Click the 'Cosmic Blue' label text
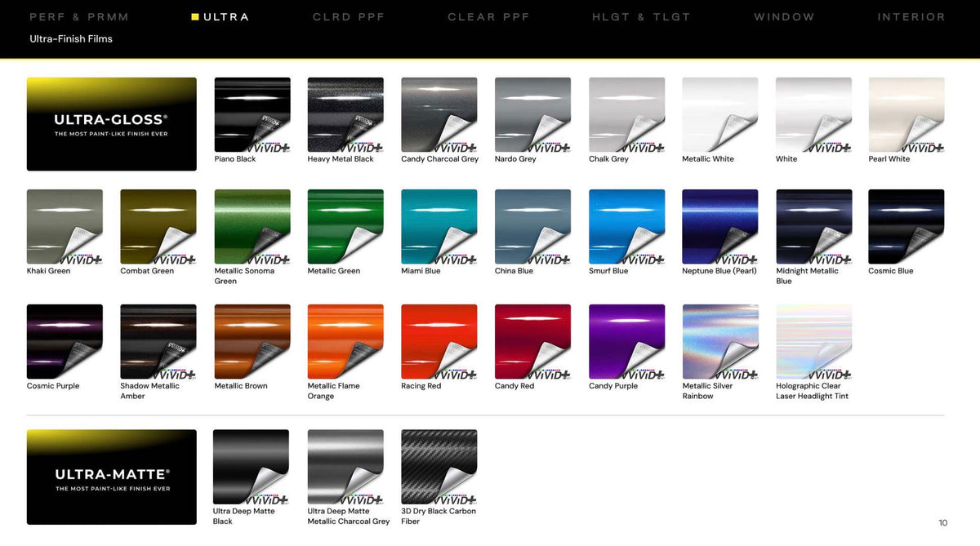The width and height of the screenshot is (980, 546). pyautogui.click(x=891, y=271)
